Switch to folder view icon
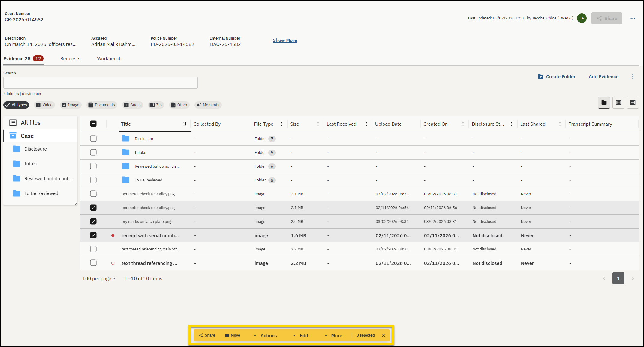Viewport: 644px width, 347px height. click(x=604, y=102)
